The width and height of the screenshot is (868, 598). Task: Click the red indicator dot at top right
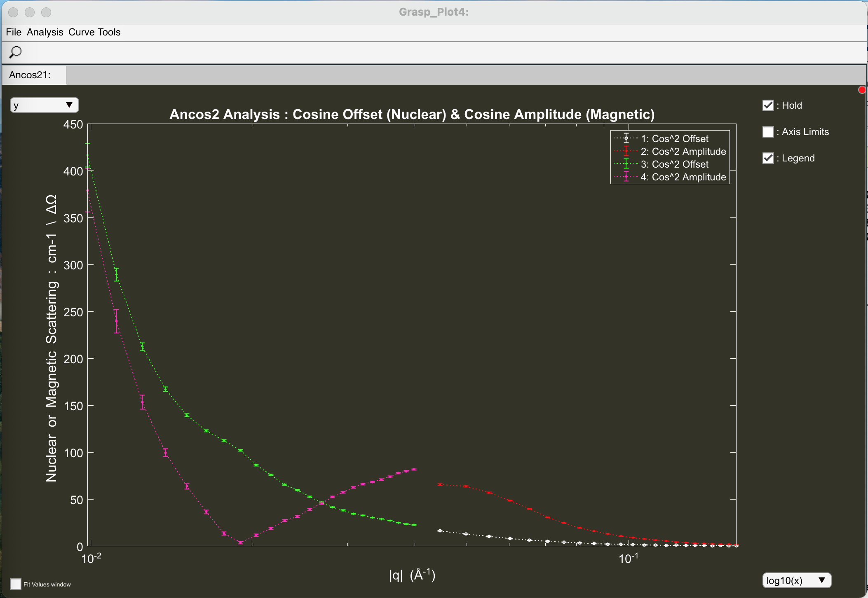(x=862, y=90)
